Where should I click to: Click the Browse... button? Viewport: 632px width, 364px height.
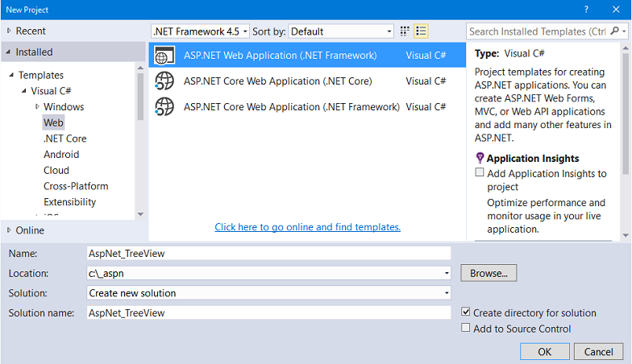point(489,273)
